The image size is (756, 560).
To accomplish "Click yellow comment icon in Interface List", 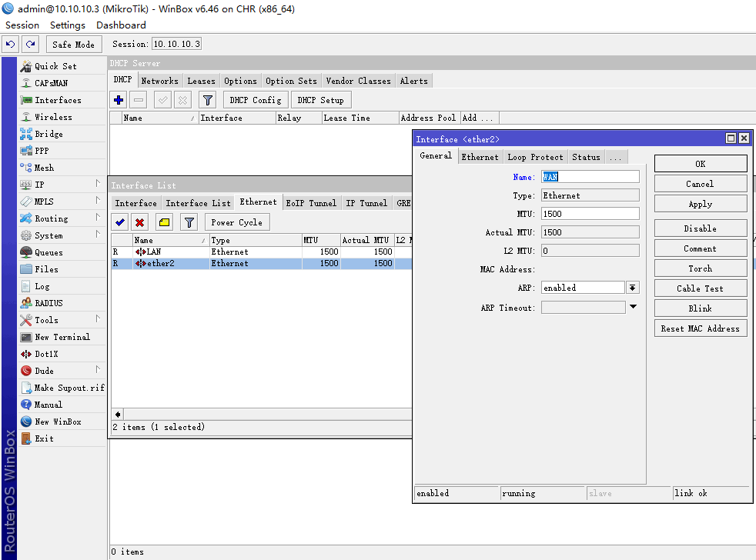I will pyautogui.click(x=165, y=222).
